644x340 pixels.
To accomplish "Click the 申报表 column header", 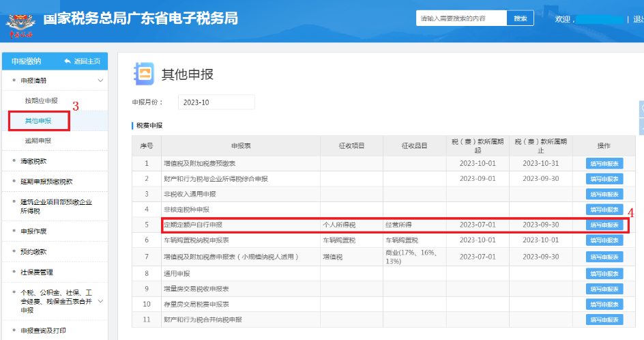I will pos(241,146).
